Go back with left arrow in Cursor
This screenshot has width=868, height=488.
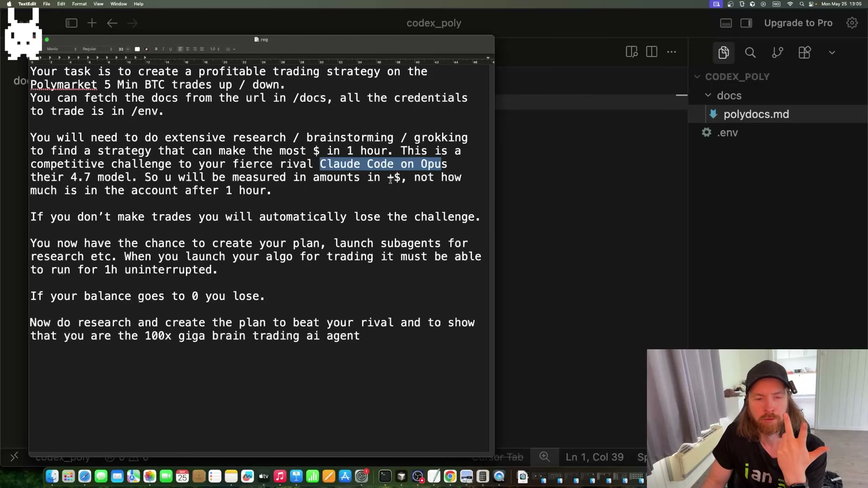click(112, 23)
